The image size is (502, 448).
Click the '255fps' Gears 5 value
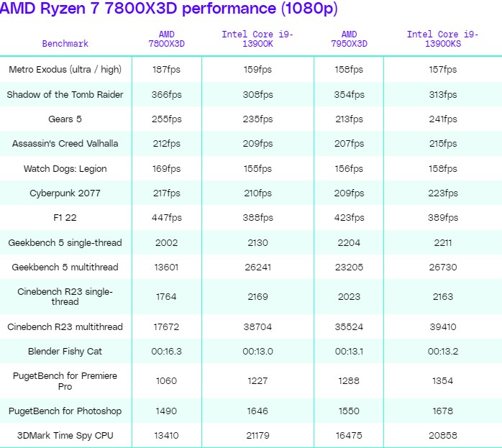[166, 119]
